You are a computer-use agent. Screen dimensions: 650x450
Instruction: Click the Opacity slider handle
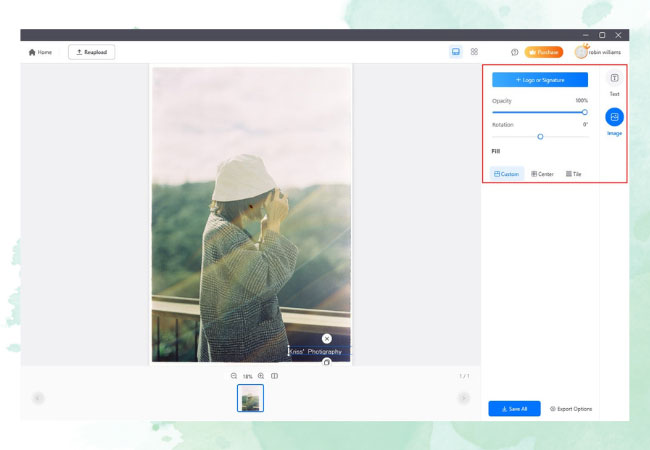pyautogui.click(x=585, y=112)
